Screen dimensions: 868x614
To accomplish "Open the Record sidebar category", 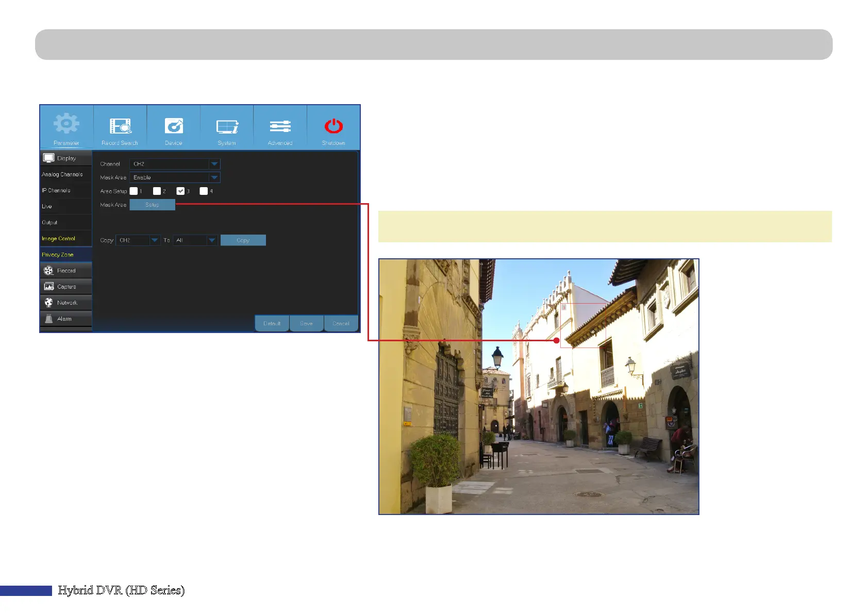I will tap(66, 271).
